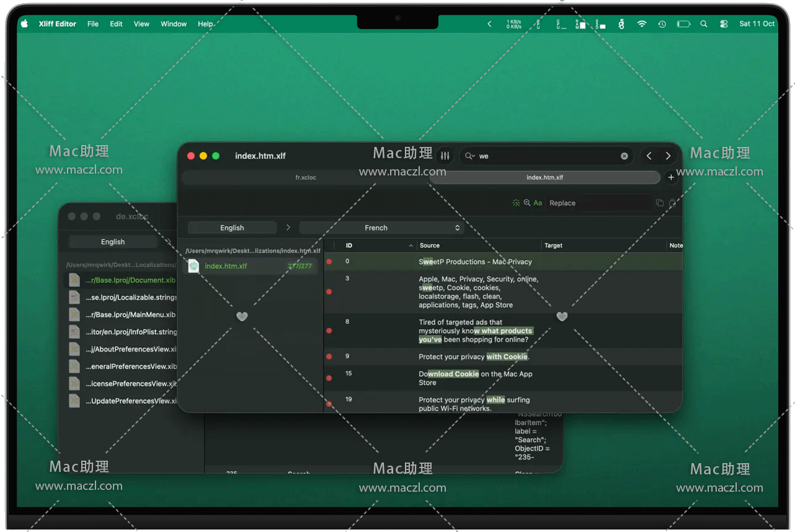Click the index.htm.xlf file icon in sidebar

coord(193,266)
